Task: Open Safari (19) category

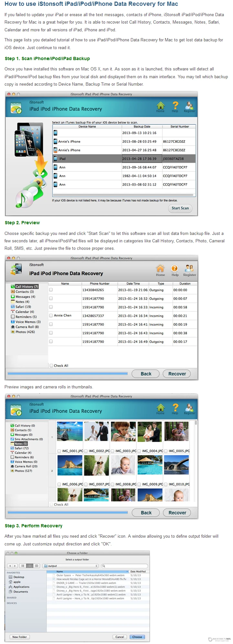Action: 21,307
